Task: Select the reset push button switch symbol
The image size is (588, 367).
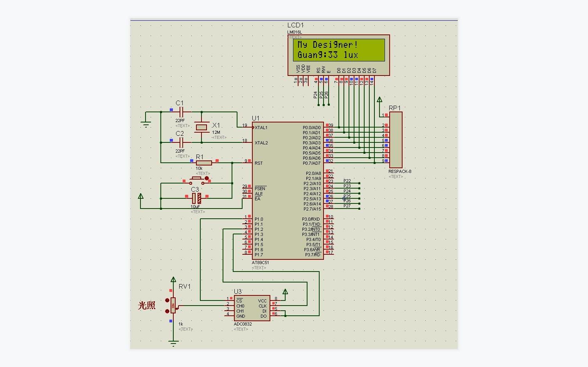Action: coord(196,181)
